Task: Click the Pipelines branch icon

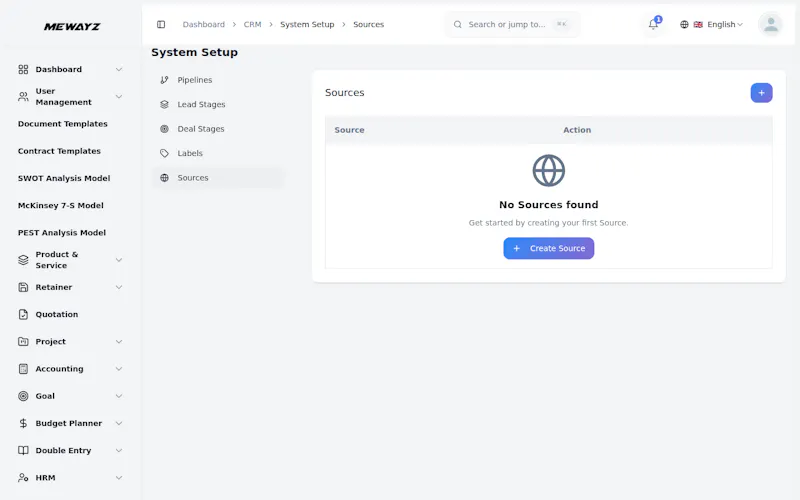Action: [164, 80]
